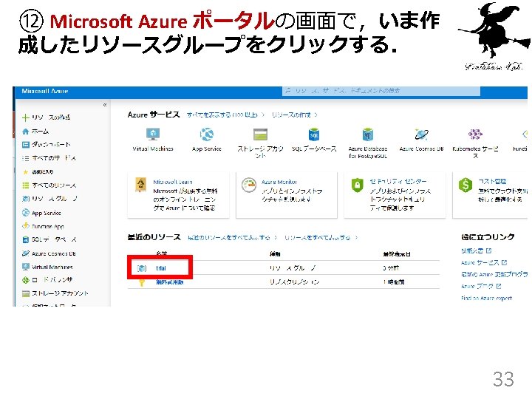Open the Microsoft Learn link
Viewport: 532px width, 399px height.
(173, 182)
